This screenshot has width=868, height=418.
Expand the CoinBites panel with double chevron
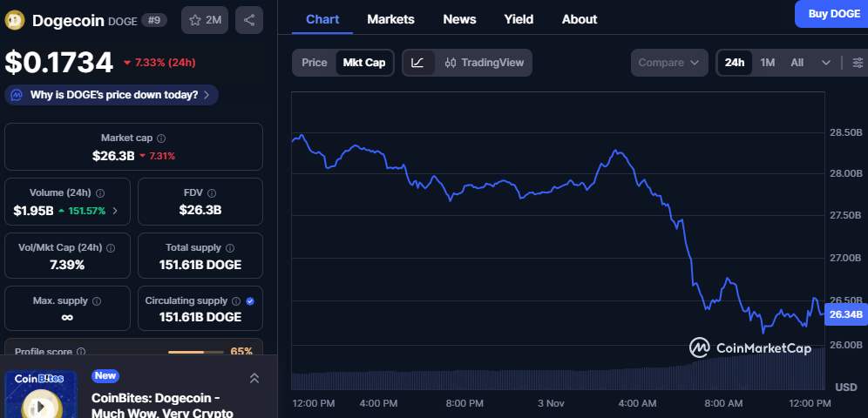pyautogui.click(x=254, y=378)
